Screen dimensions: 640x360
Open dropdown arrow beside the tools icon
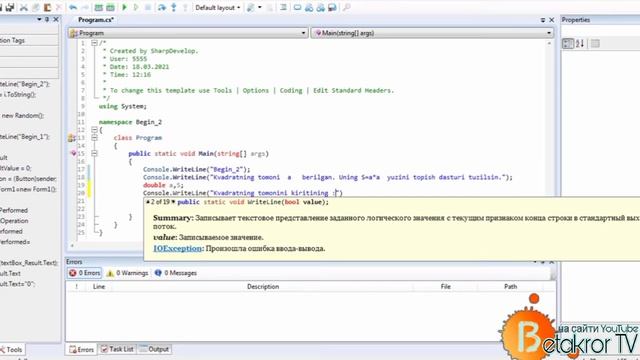tap(260, 7)
